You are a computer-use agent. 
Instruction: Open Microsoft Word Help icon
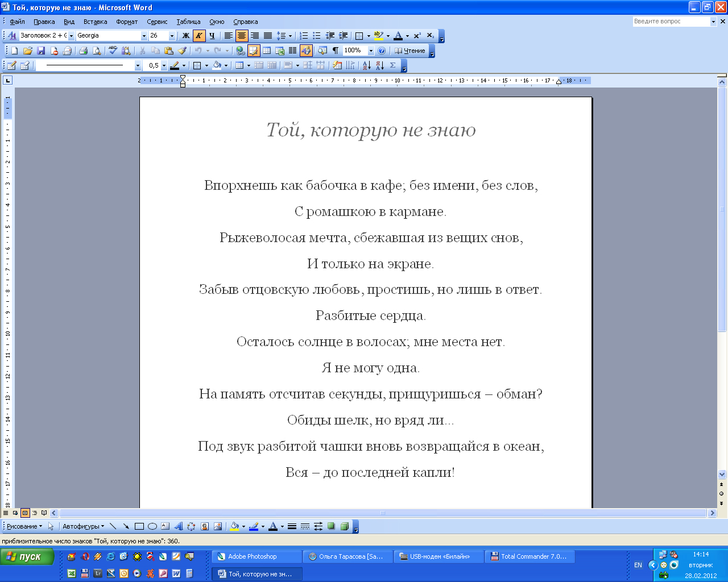click(382, 51)
